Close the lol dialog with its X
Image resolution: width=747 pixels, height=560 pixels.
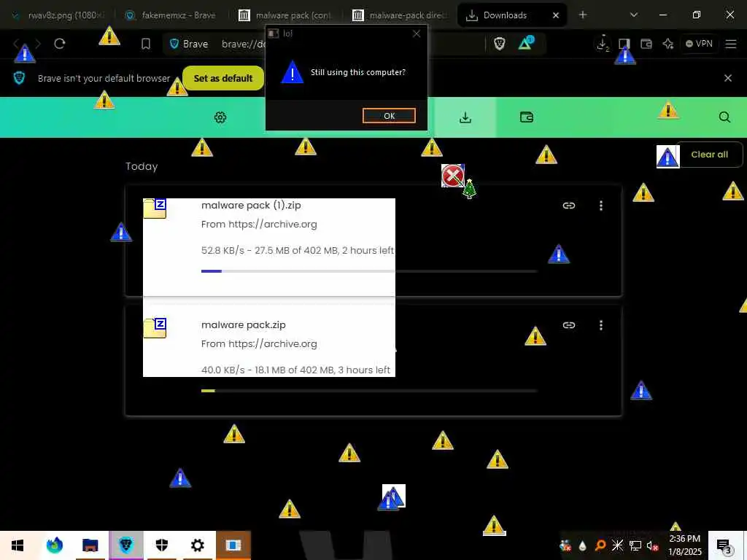pyautogui.click(x=417, y=34)
